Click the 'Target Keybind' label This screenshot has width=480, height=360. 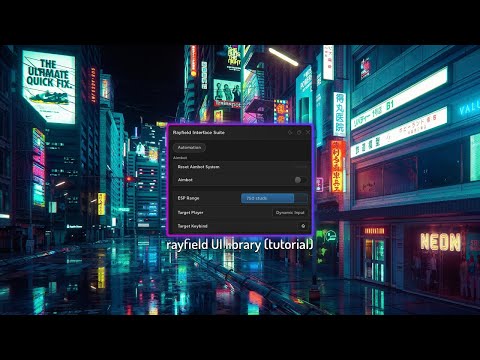[192, 226]
